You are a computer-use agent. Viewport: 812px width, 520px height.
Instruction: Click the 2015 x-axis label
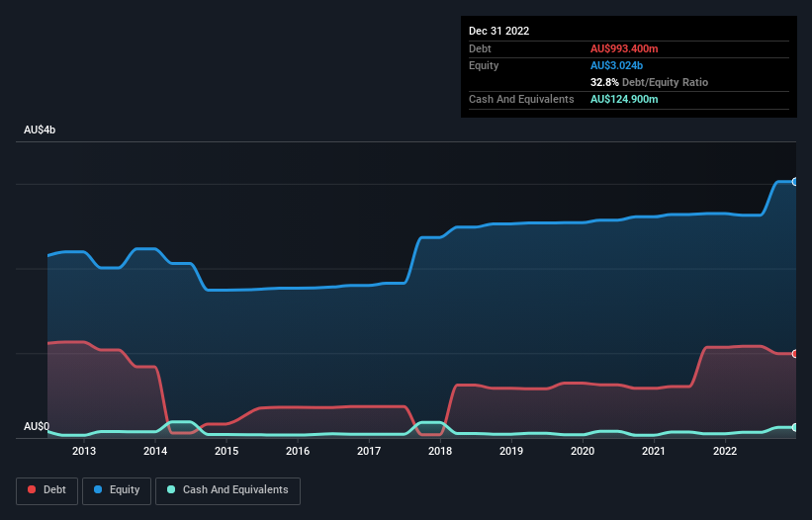(226, 451)
